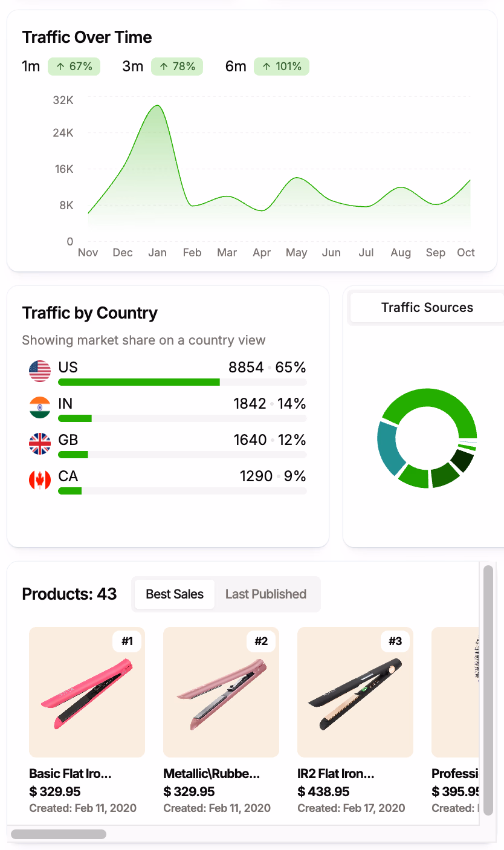Click the GB flag icon
The width and height of the screenshot is (504, 850).
click(x=40, y=444)
